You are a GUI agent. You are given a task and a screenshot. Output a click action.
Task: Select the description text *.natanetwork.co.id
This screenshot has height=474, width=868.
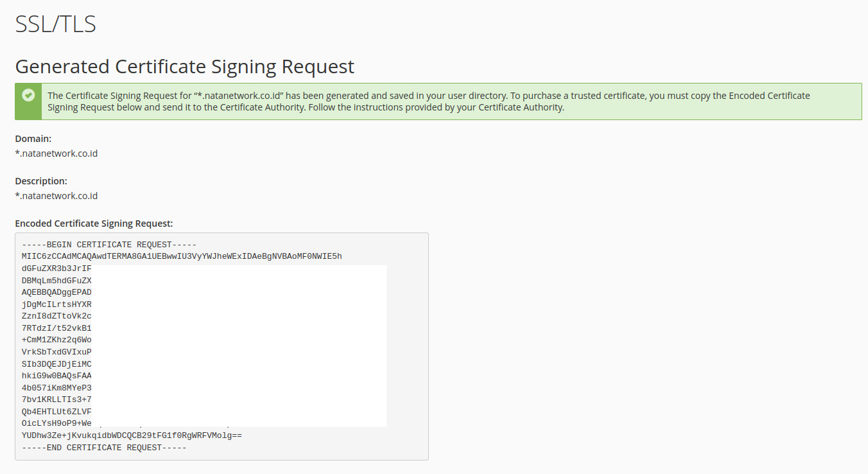coord(56,195)
